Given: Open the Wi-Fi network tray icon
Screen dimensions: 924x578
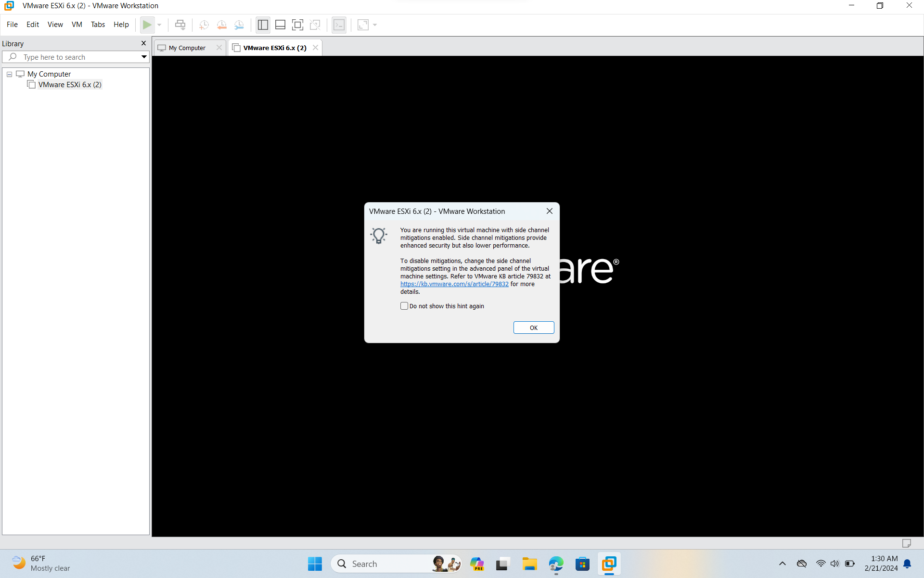Looking at the screenshot, I should (821, 564).
